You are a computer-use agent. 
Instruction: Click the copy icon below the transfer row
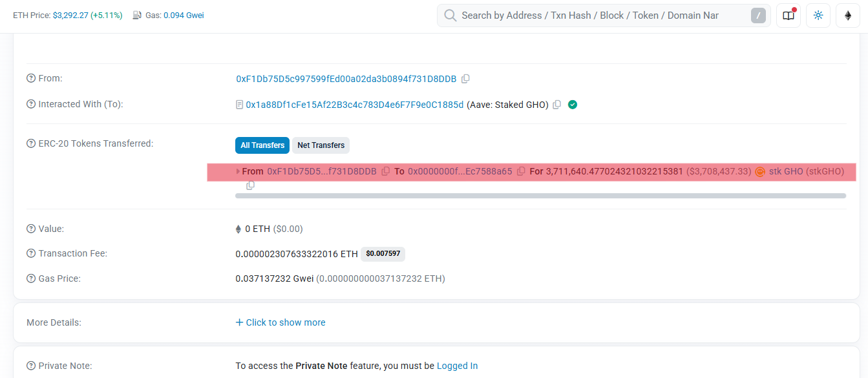250,185
